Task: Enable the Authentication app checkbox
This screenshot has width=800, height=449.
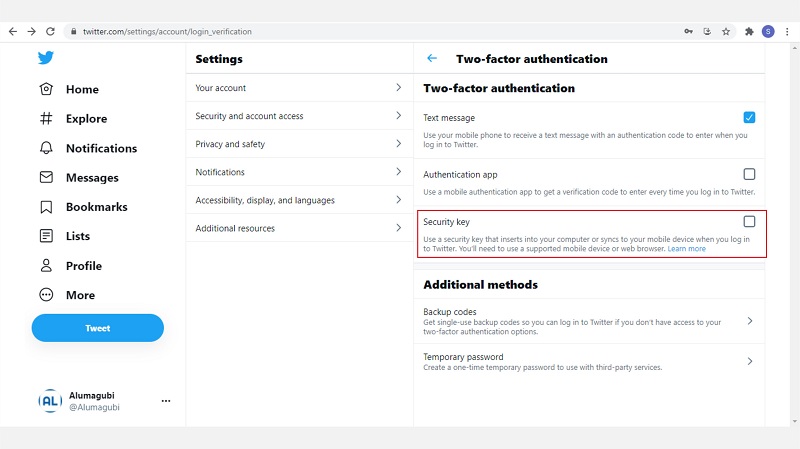Action: pyautogui.click(x=749, y=174)
